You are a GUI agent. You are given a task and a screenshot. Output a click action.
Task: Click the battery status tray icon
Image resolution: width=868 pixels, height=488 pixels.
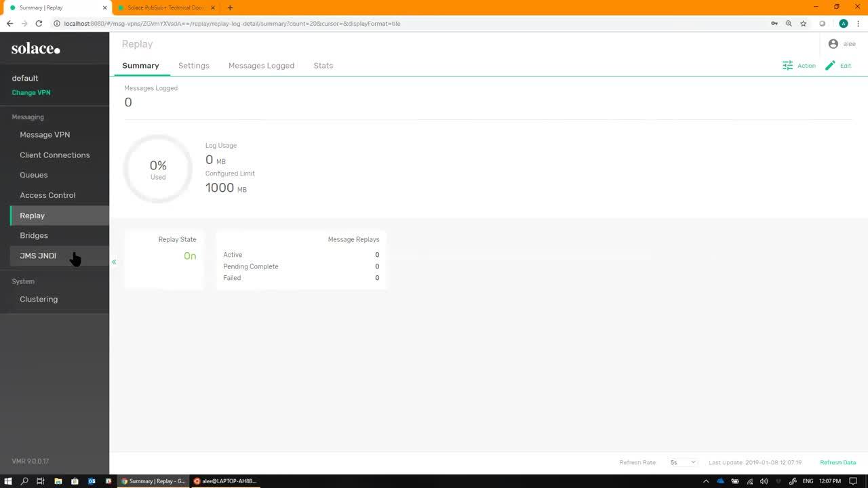pyautogui.click(x=735, y=481)
